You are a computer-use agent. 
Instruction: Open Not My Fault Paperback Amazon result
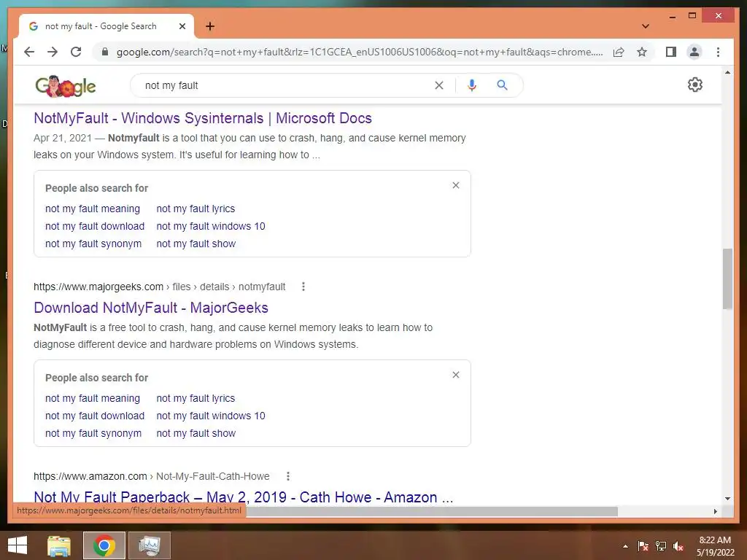point(243,497)
